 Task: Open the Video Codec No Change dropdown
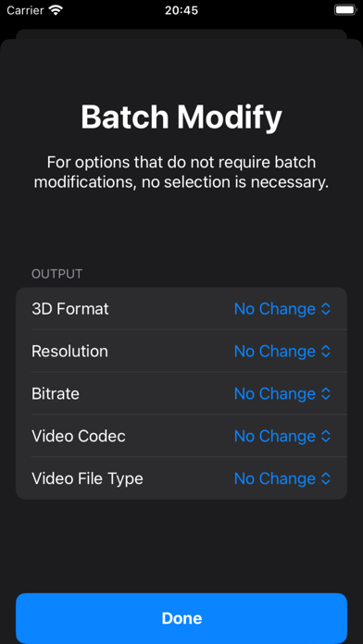282,436
